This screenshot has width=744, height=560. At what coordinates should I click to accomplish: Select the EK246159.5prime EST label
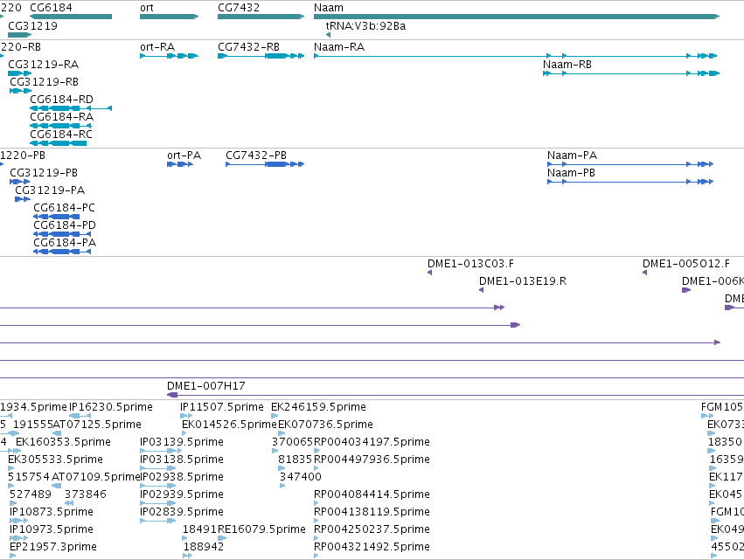point(318,407)
